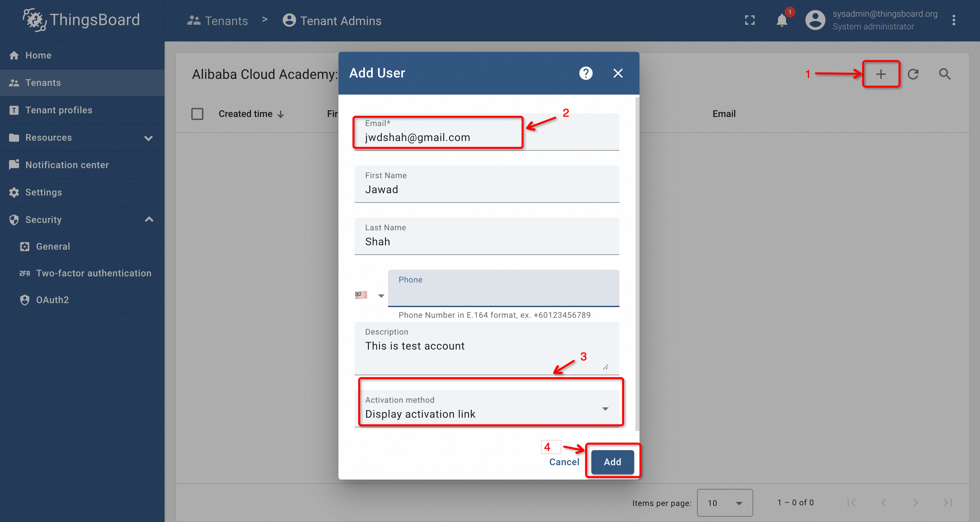This screenshot has height=522, width=980.
Task: Click the Description text area
Action: 487,348
